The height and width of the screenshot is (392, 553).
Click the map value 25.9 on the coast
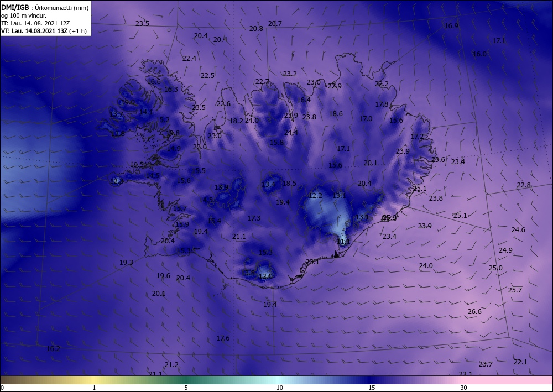click(x=389, y=218)
